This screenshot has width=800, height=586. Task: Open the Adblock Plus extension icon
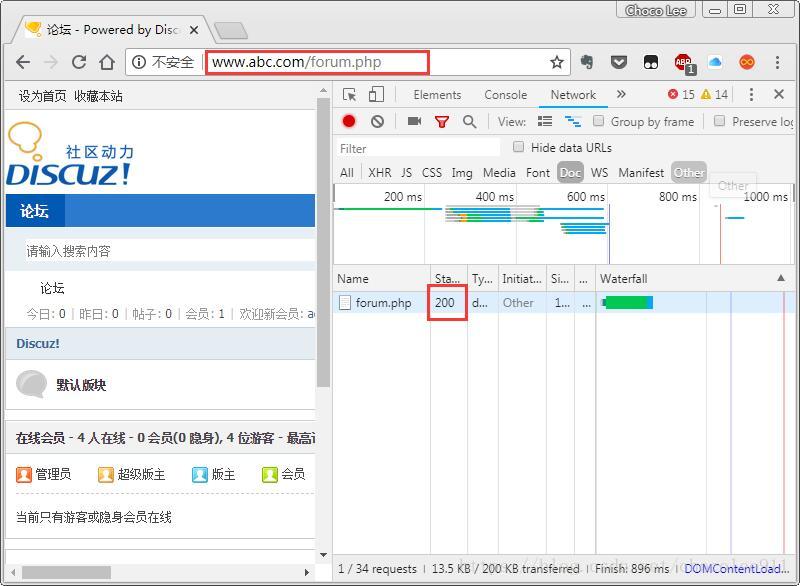click(684, 63)
